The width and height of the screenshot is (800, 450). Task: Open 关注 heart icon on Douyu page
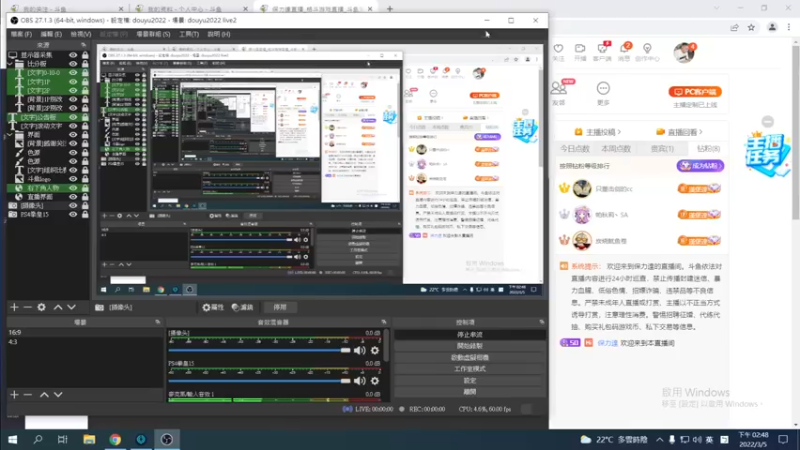(x=559, y=48)
